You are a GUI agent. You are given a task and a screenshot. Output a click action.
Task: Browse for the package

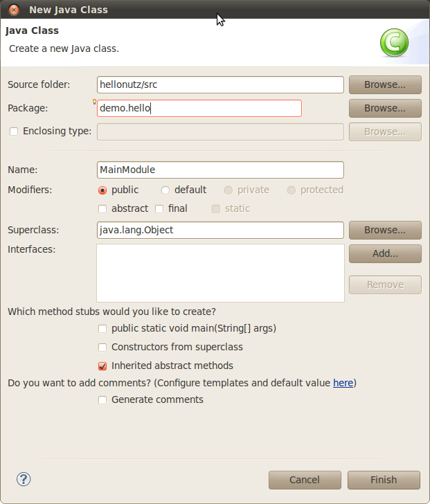[385, 108]
